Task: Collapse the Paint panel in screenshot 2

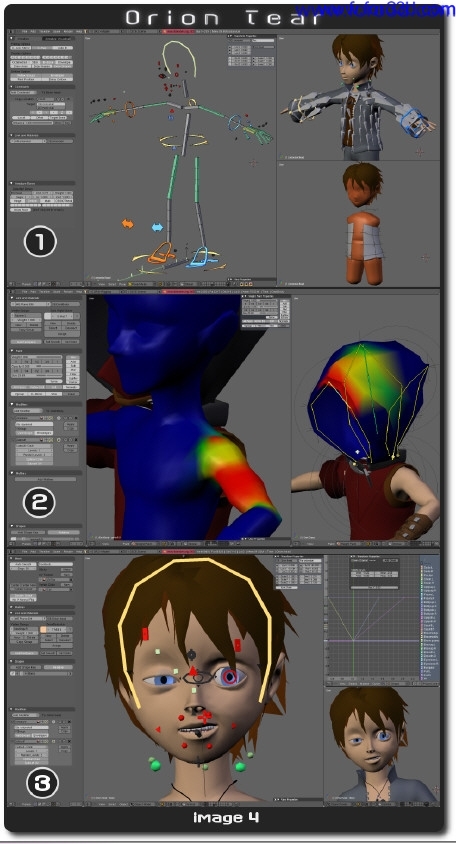Action: pyautogui.click(x=12, y=350)
